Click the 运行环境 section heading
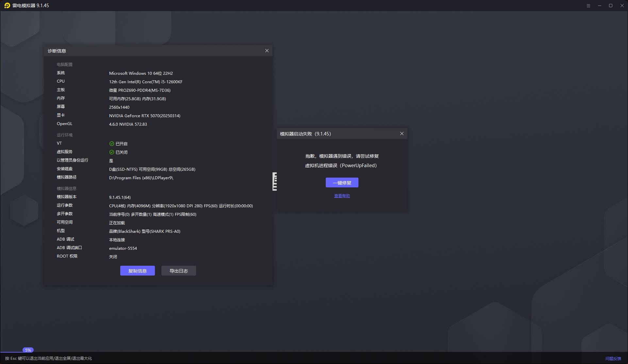The width and height of the screenshot is (628, 364). pos(64,135)
